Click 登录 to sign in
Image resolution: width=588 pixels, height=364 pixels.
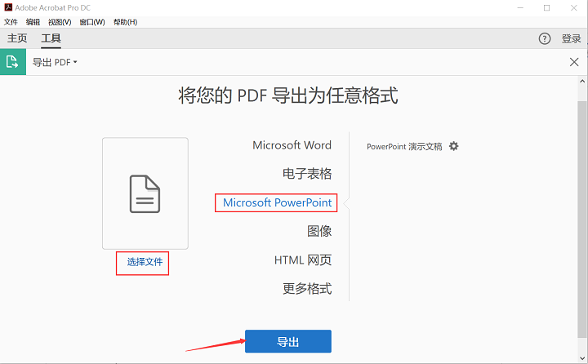(x=571, y=38)
